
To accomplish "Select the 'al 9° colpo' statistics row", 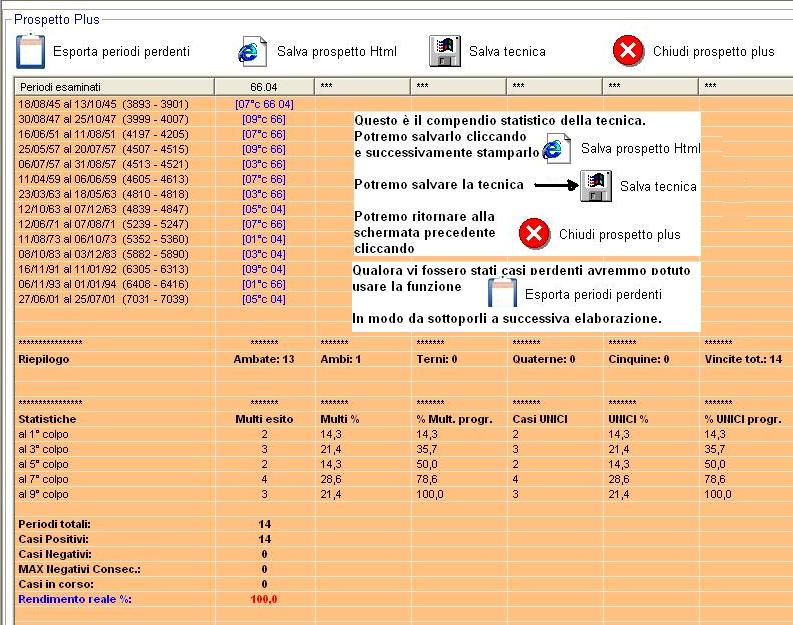I will tap(43, 495).
